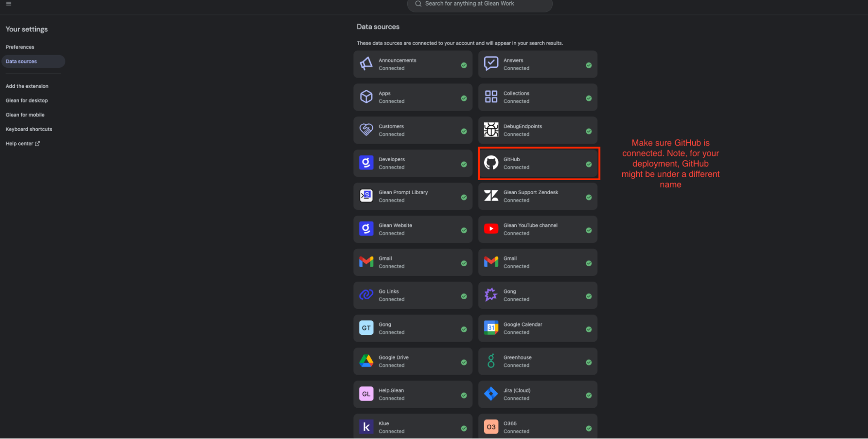Click the purple Gong burst icon
The height and width of the screenshot is (439, 868).
(x=491, y=295)
